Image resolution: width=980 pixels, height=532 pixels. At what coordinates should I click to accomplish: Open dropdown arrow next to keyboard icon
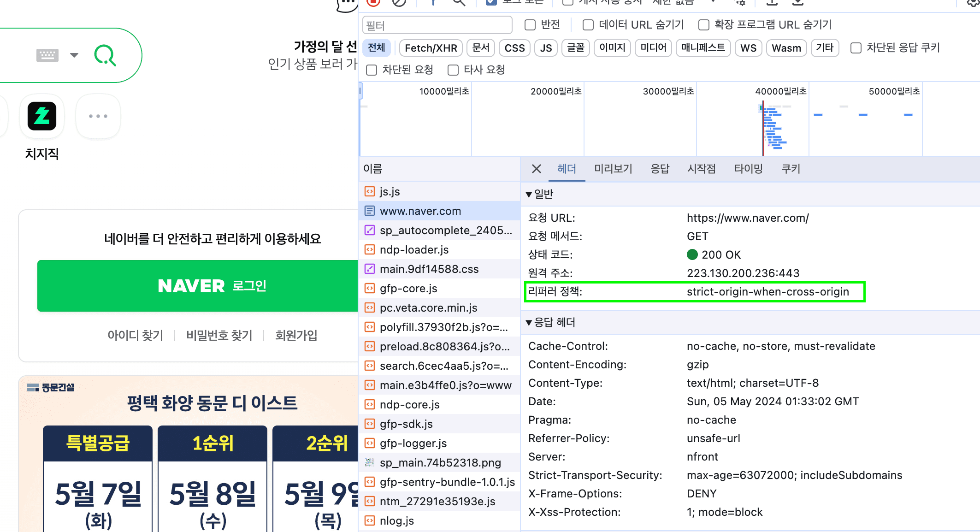[x=74, y=55]
